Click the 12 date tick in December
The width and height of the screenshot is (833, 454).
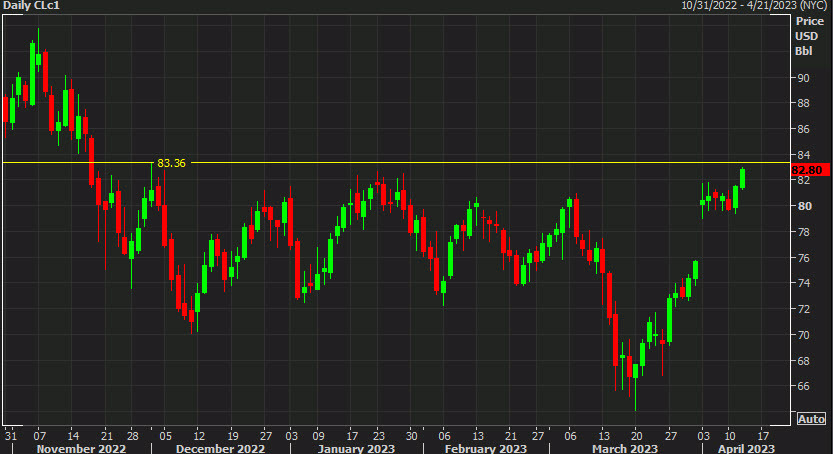click(199, 436)
